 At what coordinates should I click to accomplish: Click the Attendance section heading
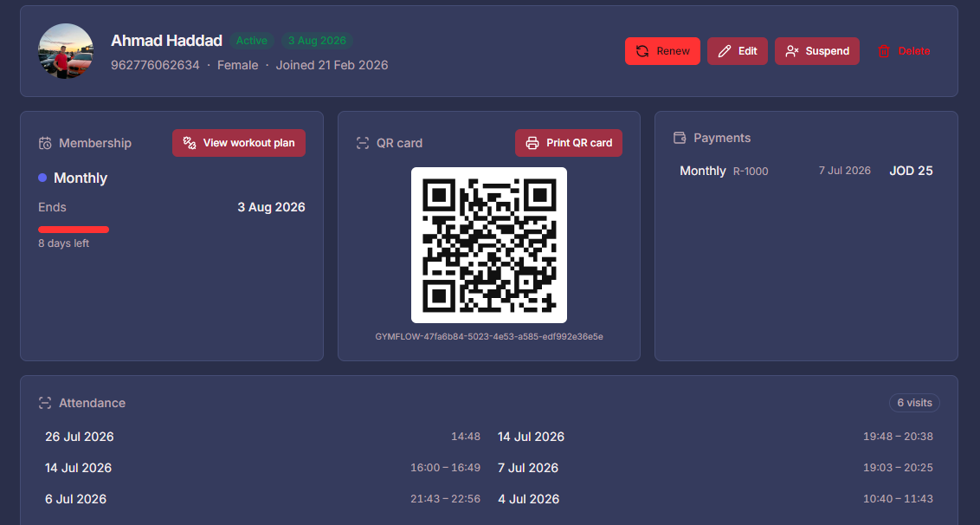(x=92, y=403)
